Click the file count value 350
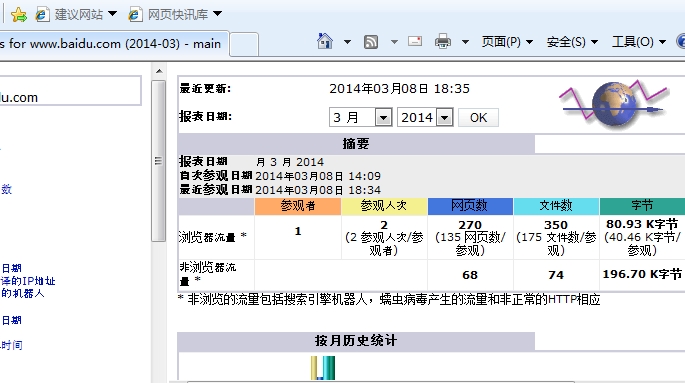 556,225
